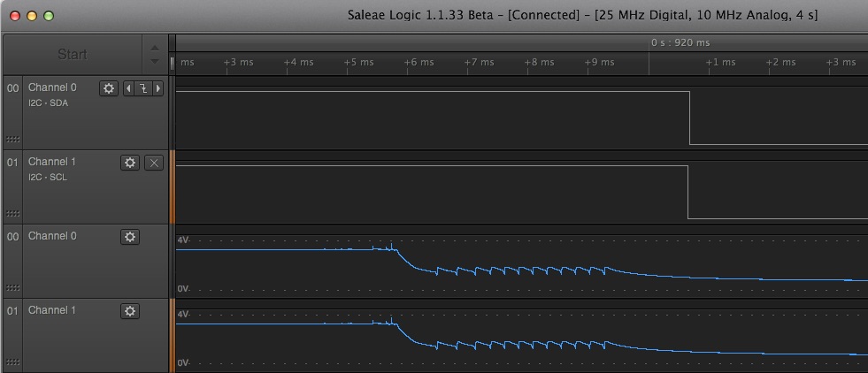Grab drag handle of digital Channel 1 row

click(12, 214)
